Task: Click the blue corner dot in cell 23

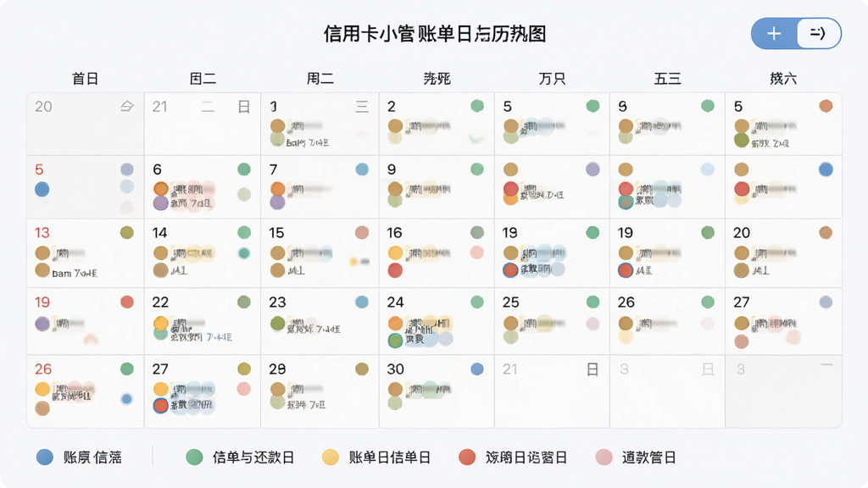Action: point(362,302)
